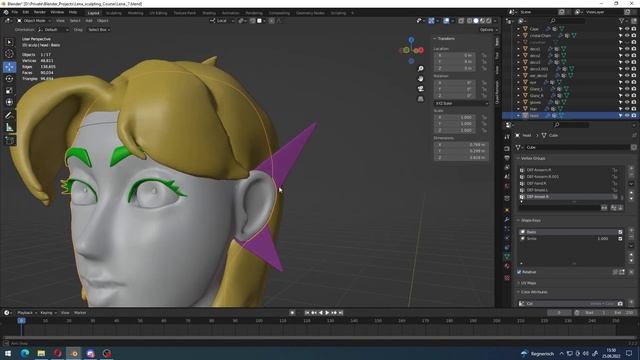Click the Location X input field
The height and width of the screenshot is (360, 640).
click(x=455, y=55)
